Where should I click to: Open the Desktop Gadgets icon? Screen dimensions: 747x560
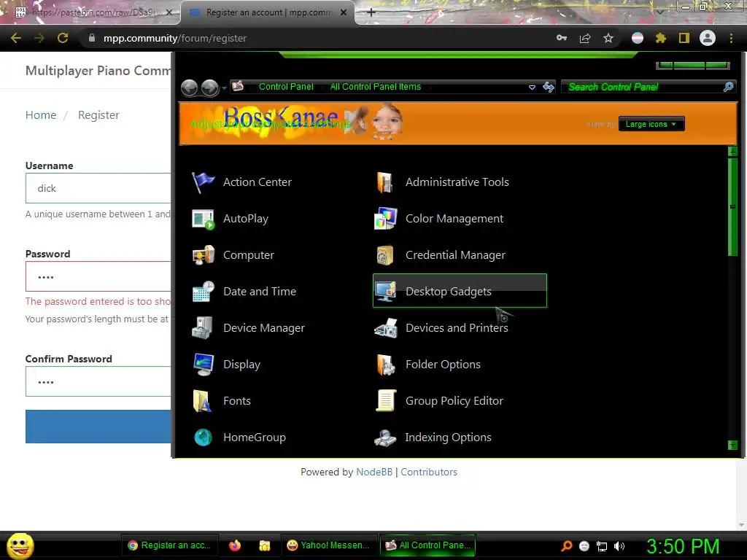coord(385,292)
